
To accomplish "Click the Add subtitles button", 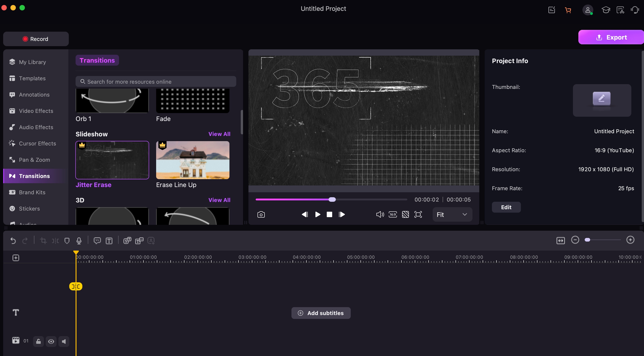I will click(x=321, y=313).
